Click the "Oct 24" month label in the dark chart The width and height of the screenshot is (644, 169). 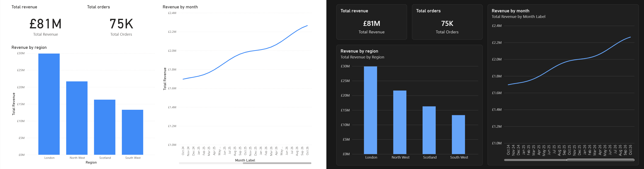pos(508,150)
